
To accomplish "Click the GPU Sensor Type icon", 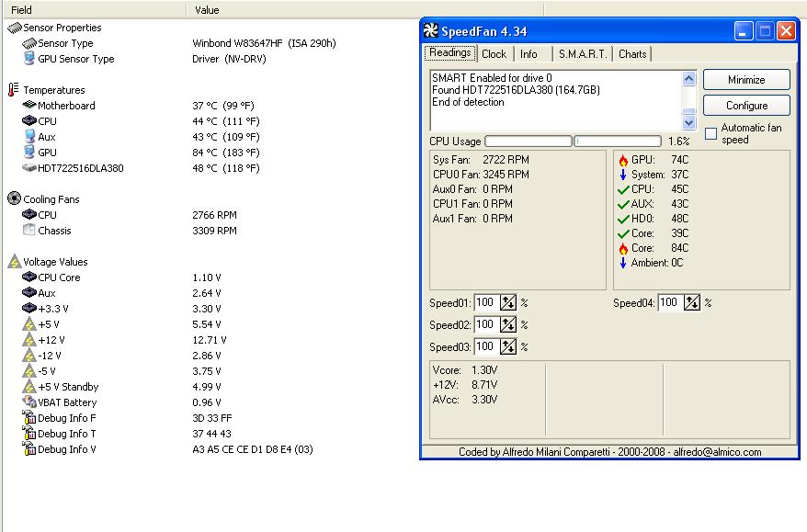I will [29, 59].
